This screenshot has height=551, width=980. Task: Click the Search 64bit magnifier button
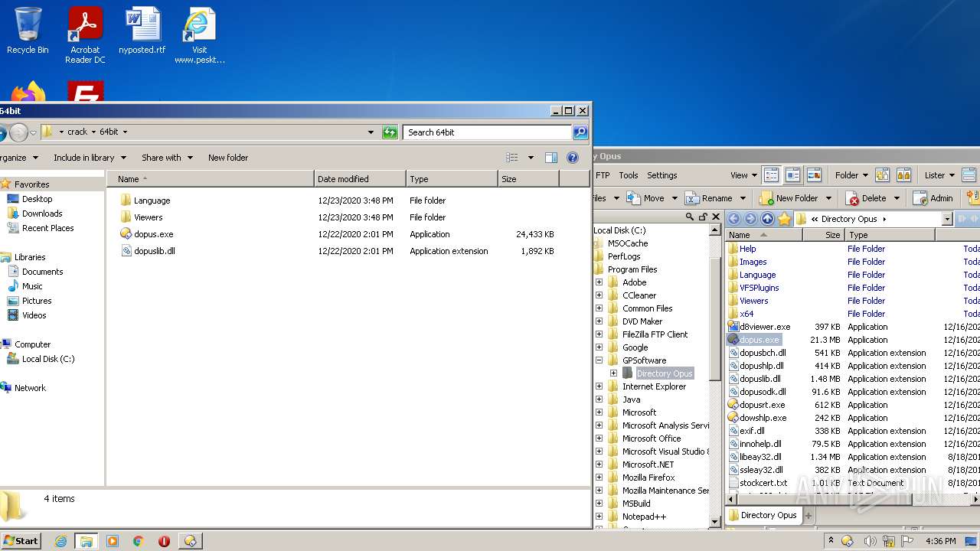pyautogui.click(x=580, y=132)
